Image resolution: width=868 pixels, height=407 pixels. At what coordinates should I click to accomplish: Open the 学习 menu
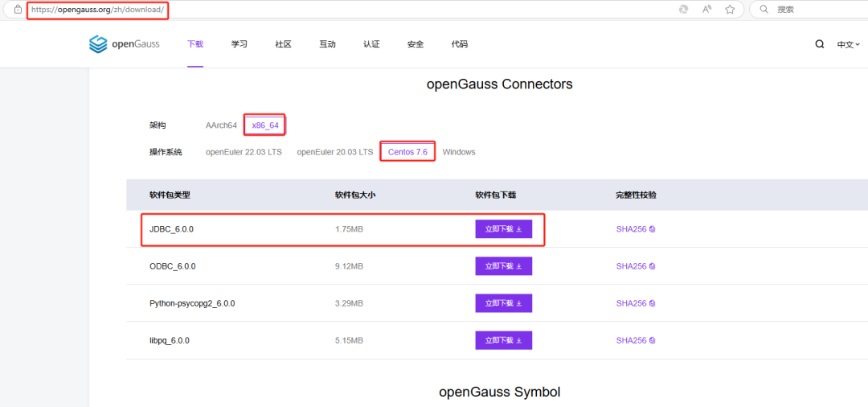[240, 44]
